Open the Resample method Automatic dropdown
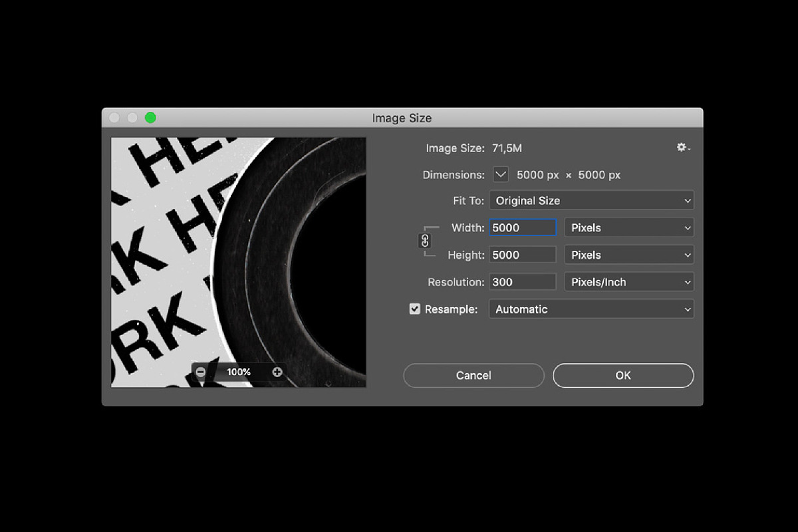 pos(591,309)
